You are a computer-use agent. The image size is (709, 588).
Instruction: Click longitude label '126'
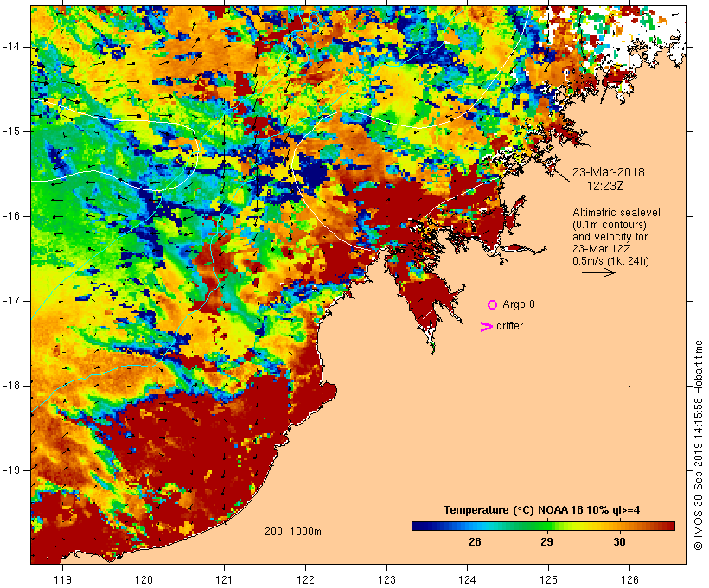click(629, 579)
